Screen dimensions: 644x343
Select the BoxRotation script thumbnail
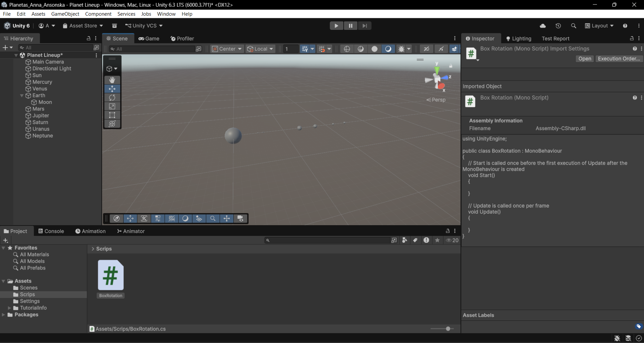coord(110,275)
